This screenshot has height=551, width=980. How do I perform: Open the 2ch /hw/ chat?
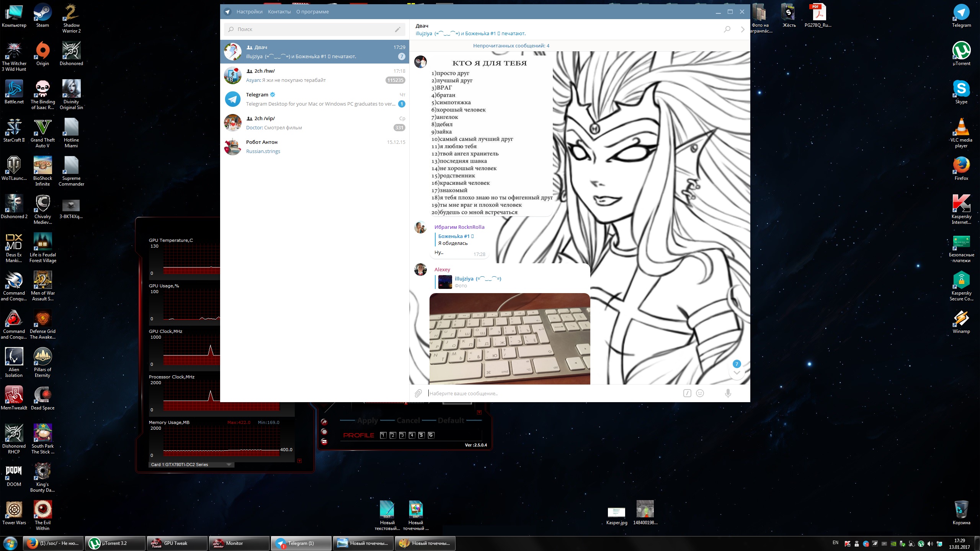tap(314, 75)
